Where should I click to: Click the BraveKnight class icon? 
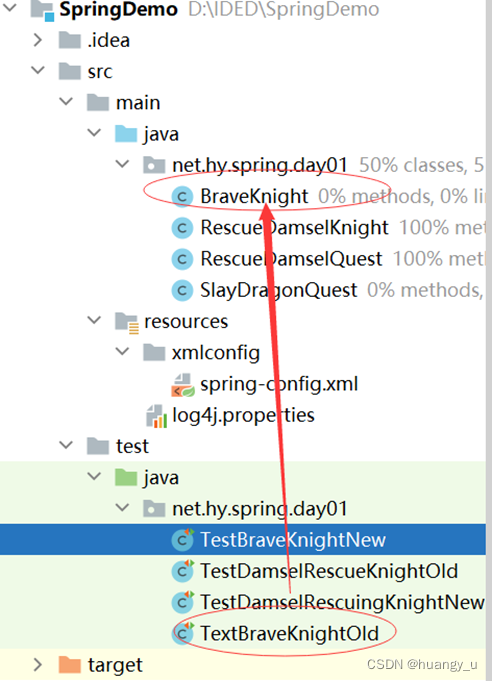pyautogui.click(x=182, y=197)
